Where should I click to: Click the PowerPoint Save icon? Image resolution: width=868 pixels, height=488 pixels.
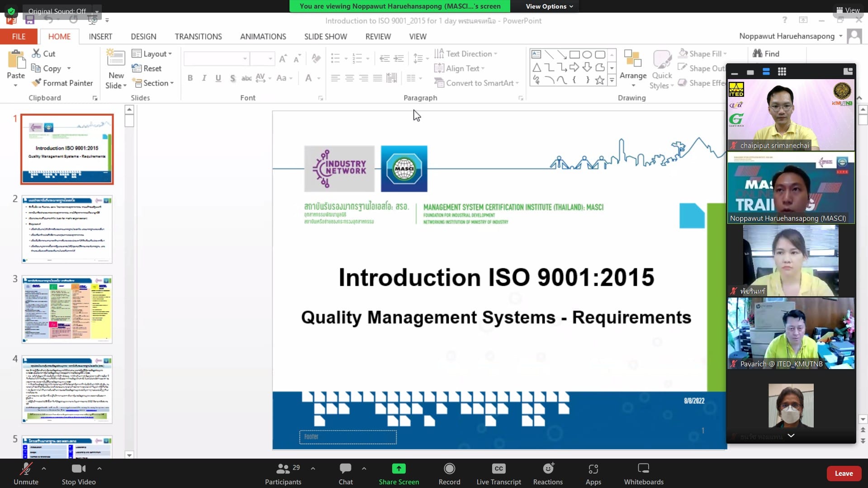[x=30, y=20]
